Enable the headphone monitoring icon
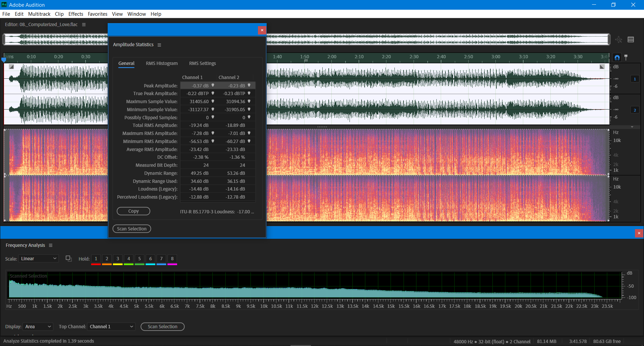Viewport: 644px width, 346px height. (617, 57)
